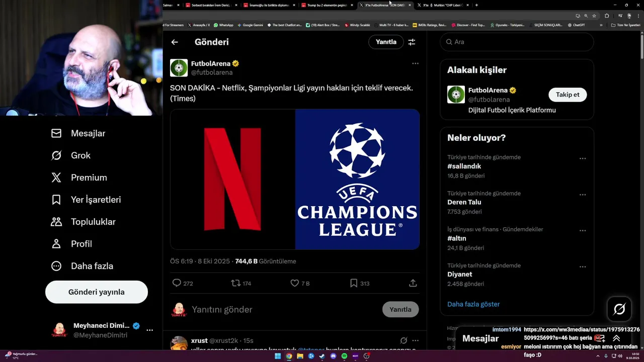Expand Daha fazla menu in sidebar
The height and width of the screenshot is (362, 644).
click(x=82, y=266)
